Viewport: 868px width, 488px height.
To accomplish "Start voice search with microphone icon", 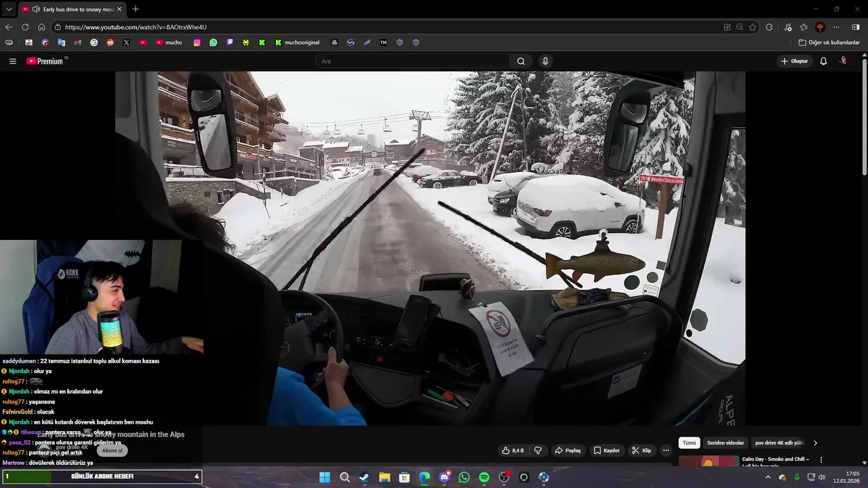I will coord(545,61).
